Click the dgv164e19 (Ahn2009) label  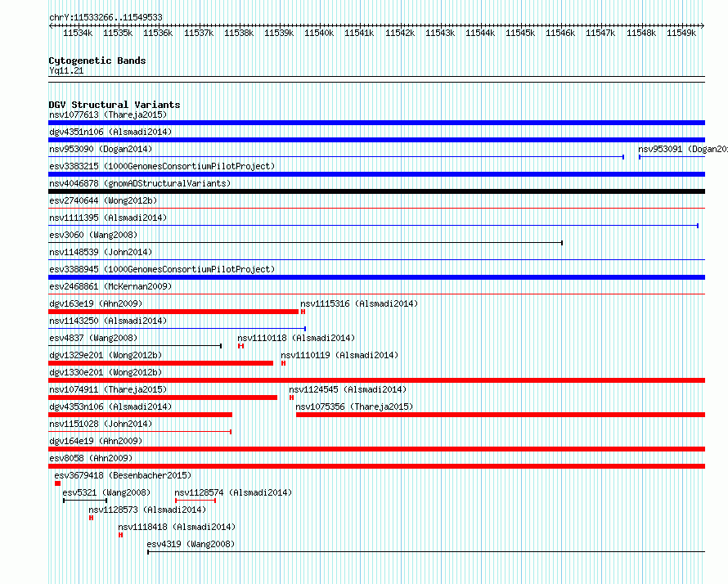(96, 441)
